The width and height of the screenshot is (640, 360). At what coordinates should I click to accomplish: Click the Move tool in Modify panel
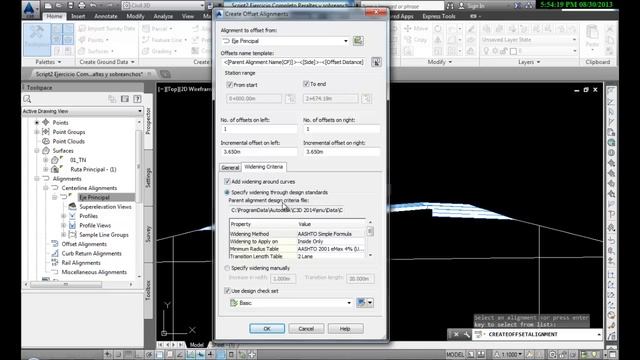pos(416,29)
